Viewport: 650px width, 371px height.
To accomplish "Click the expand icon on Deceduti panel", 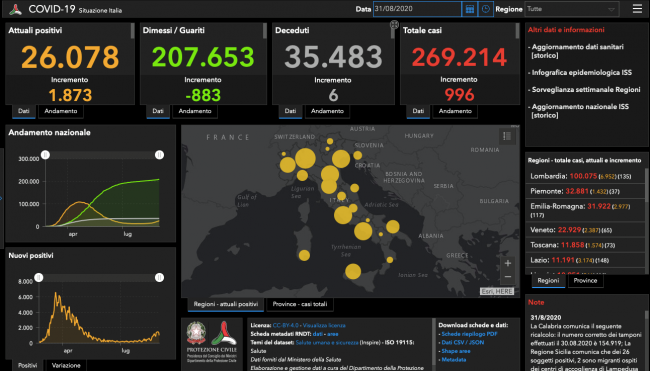I will (394, 25).
